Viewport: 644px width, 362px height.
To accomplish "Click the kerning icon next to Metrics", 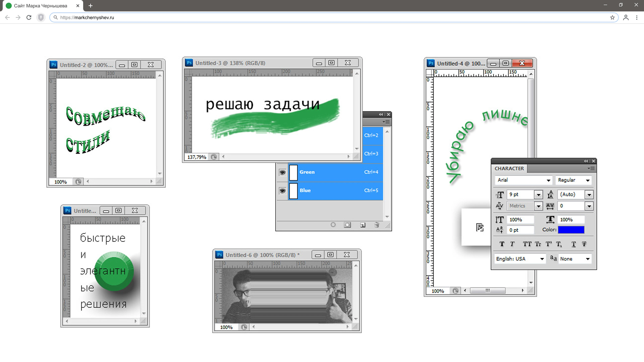I will [499, 206].
